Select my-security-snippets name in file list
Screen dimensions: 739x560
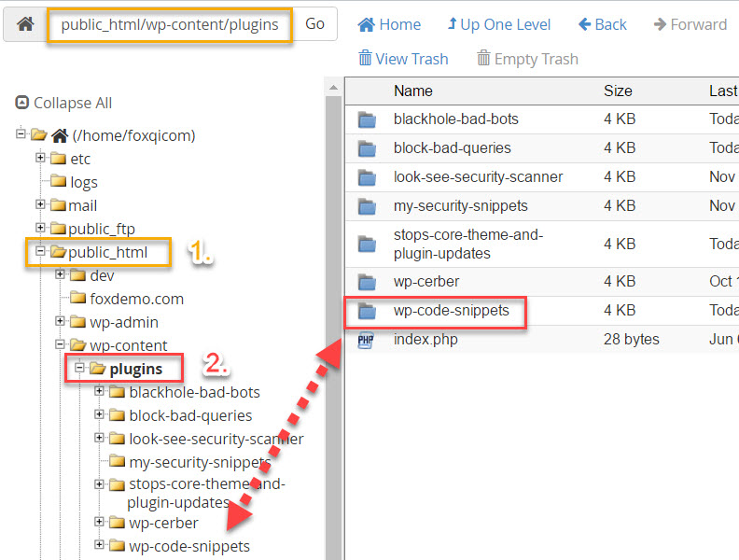[x=460, y=206]
